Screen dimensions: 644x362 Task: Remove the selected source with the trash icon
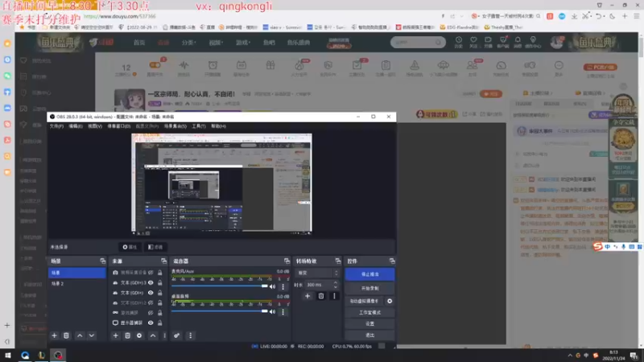tap(127, 335)
